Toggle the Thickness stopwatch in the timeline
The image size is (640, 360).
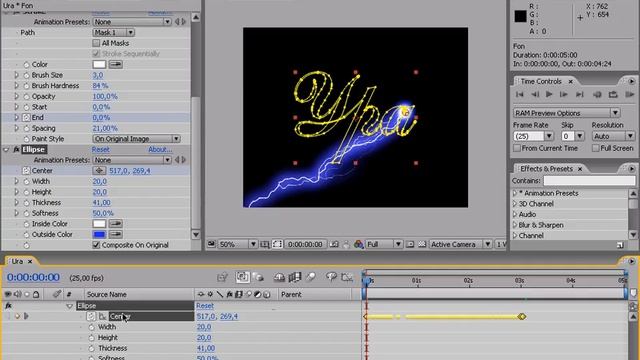pos(91,348)
